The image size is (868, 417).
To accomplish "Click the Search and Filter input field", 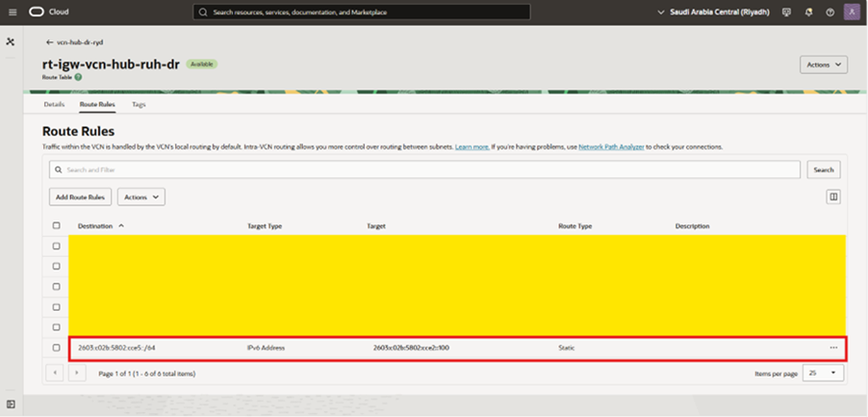I will (x=425, y=169).
